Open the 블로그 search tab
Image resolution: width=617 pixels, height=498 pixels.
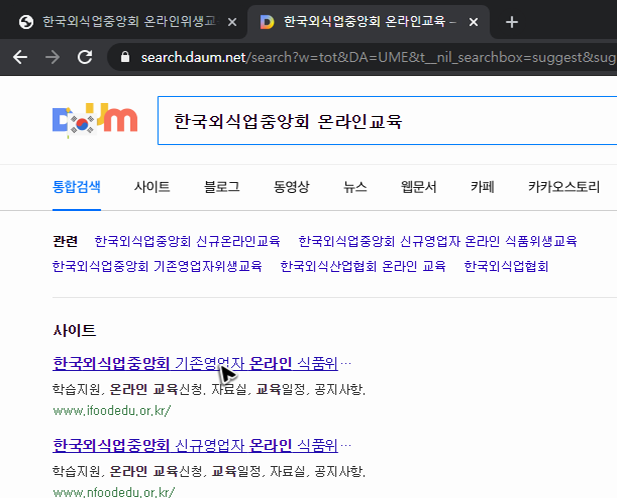coord(222,186)
